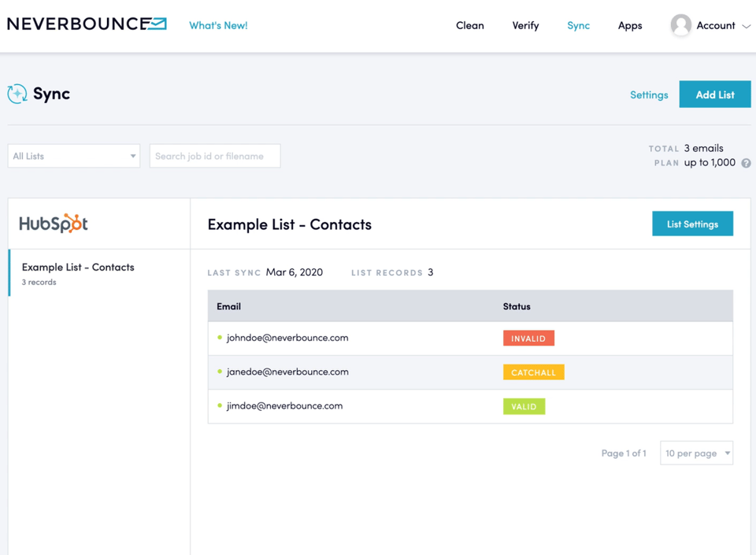Click jimdoe@neverbounce.com email
Image resolution: width=756 pixels, height=555 pixels.
284,405
